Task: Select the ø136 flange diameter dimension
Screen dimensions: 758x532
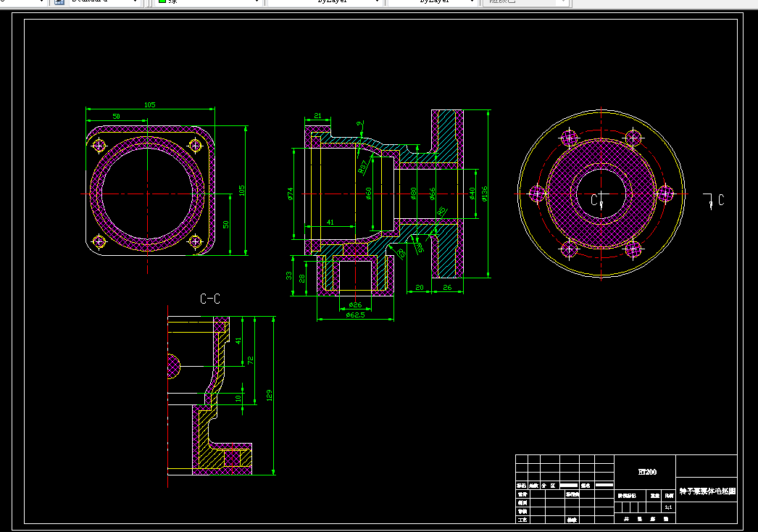Action: pos(484,194)
